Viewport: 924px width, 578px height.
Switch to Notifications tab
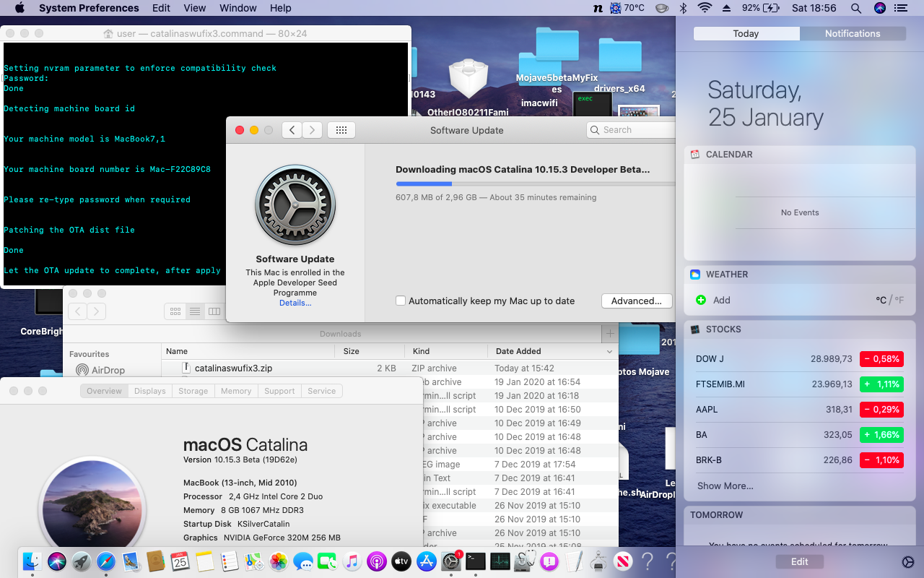click(853, 34)
